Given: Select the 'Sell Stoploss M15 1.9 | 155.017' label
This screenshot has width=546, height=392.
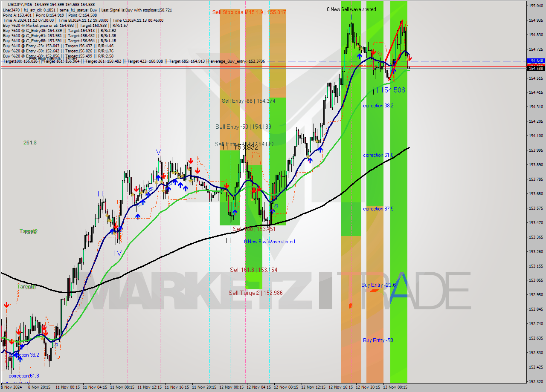Looking at the screenshot, I should [249, 12].
